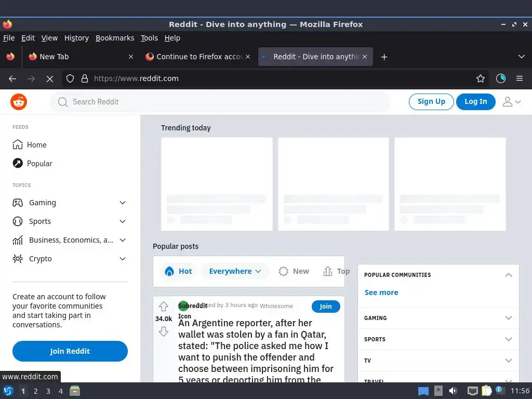The image size is (532, 399).
Task: Expand the Sports topic chevron
Action: 123,221
